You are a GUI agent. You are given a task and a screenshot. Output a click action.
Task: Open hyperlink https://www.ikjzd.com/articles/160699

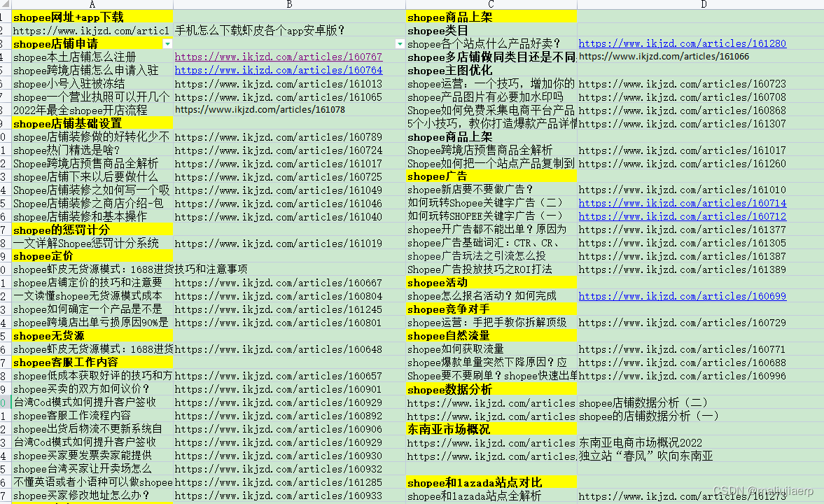click(x=683, y=295)
